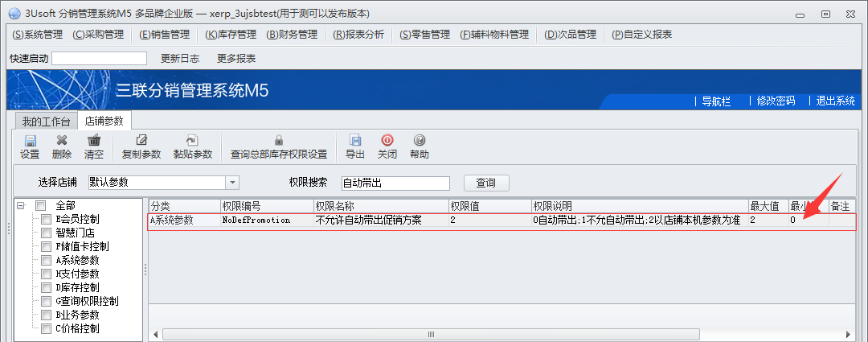Open the (S)系统管理 menu
Image resolution: width=868 pixels, height=342 pixels.
point(38,35)
